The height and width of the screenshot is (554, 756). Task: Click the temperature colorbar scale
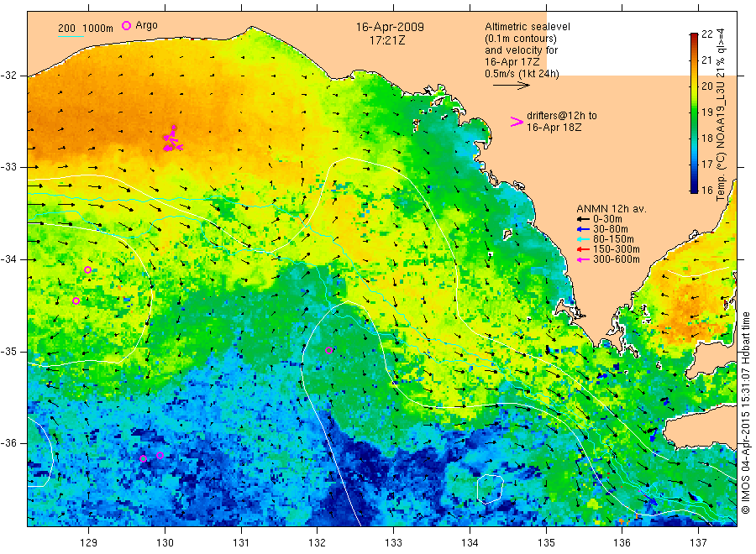[x=694, y=112]
